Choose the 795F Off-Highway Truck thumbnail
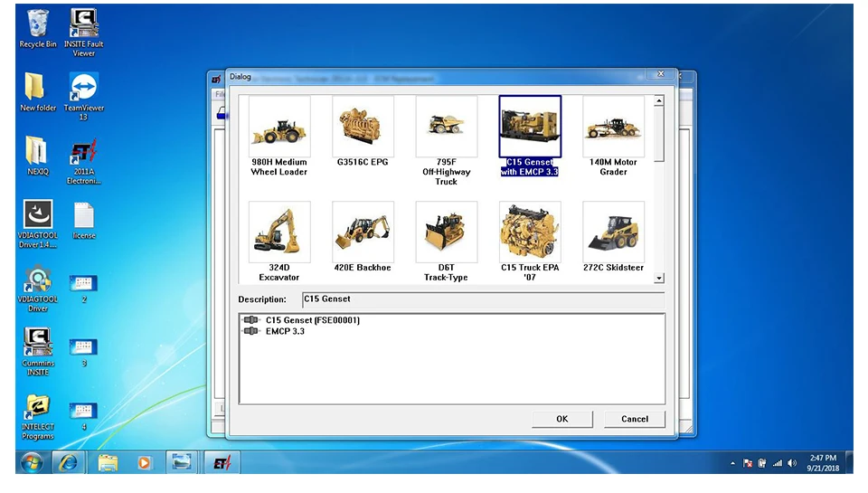 click(x=447, y=127)
